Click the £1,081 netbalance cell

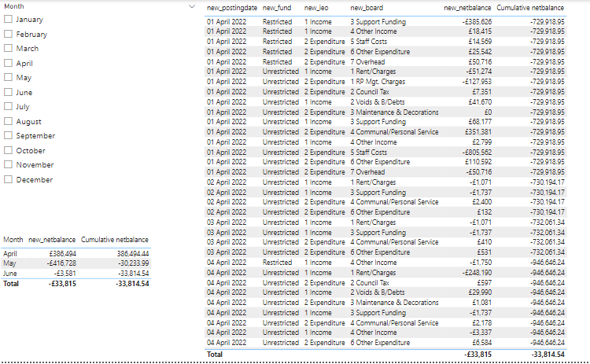point(482,303)
